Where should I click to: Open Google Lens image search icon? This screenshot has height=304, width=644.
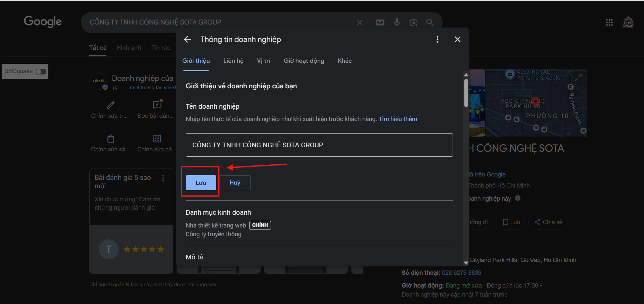(x=413, y=22)
